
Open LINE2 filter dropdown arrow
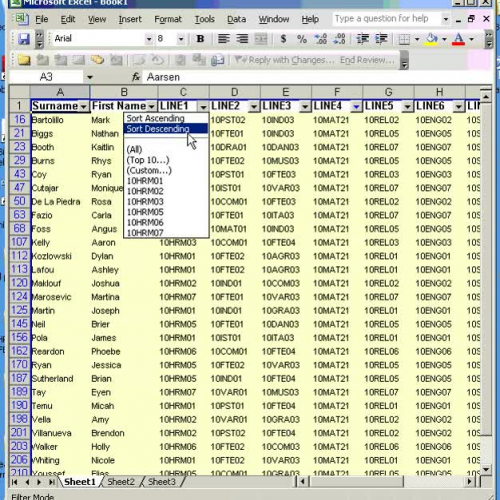pyautogui.click(x=254, y=107)
